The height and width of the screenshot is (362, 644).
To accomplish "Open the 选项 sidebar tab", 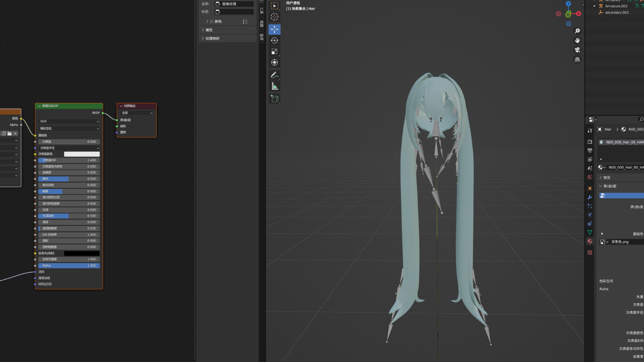I will click(262, 37).
